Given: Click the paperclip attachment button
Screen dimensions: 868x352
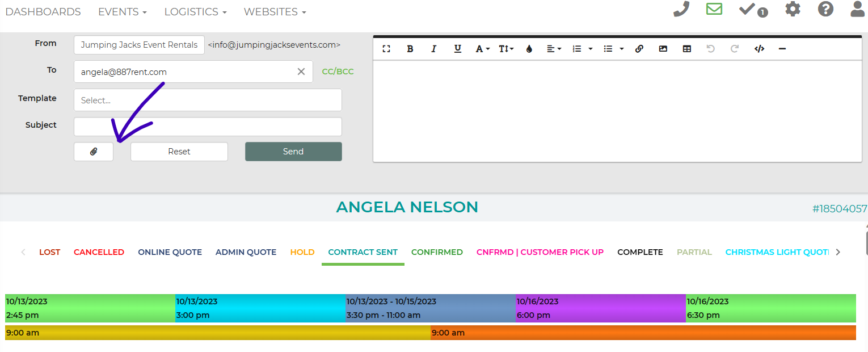Looking at the screenshot, I should (x=94, y=152).
